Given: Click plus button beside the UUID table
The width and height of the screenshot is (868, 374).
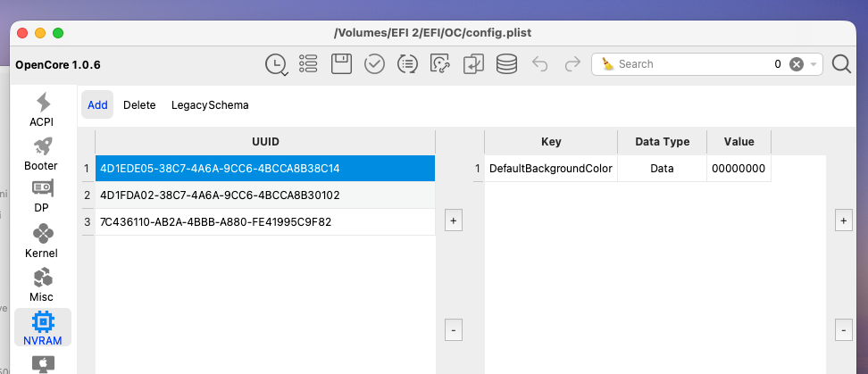Looking at the screenshot, I should point(454,221).
